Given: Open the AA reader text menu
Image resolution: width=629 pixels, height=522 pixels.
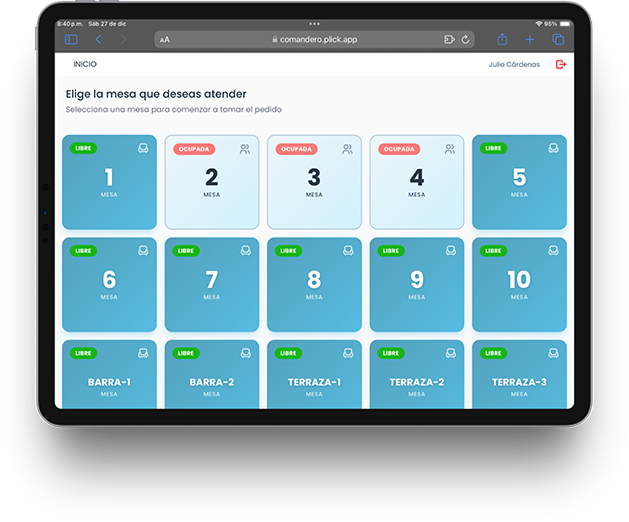Looking at the screenshot, I should coord(165,40).
